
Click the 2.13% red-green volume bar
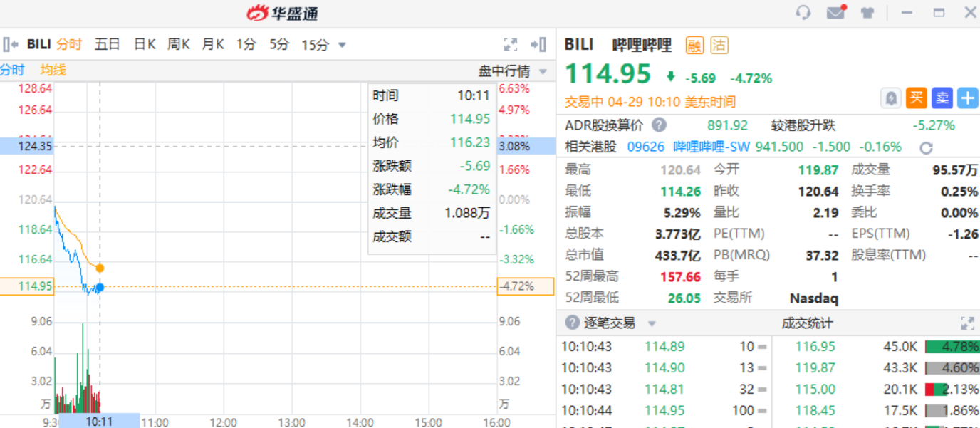(x=952, y=390)
